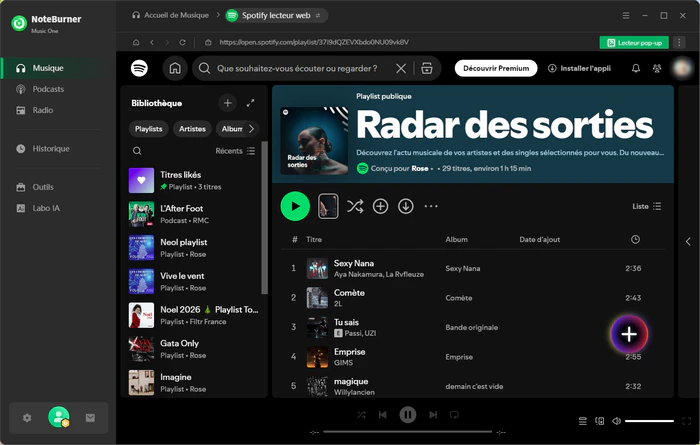
Task: Click the Spotify logo
Action: point(139,68)
